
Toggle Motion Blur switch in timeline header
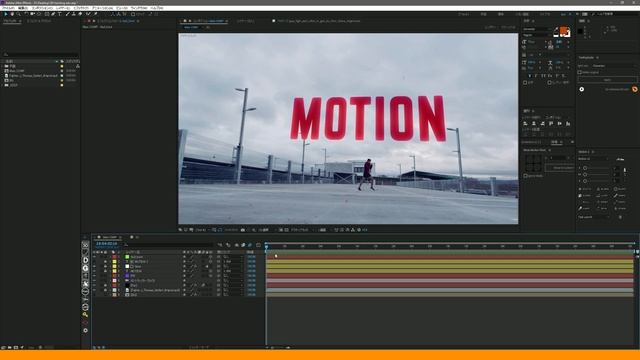(x=250, y=245)
